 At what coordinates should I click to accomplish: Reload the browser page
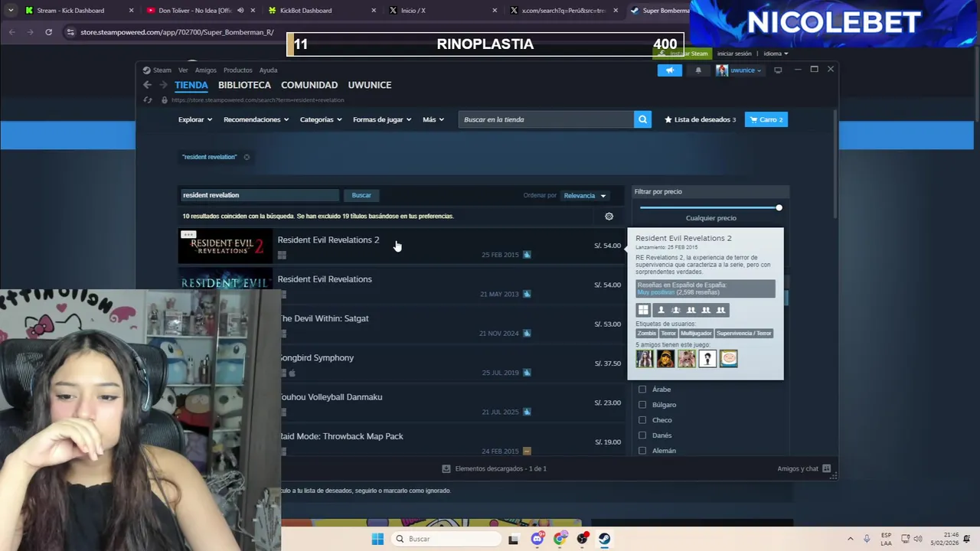(48, 32)
